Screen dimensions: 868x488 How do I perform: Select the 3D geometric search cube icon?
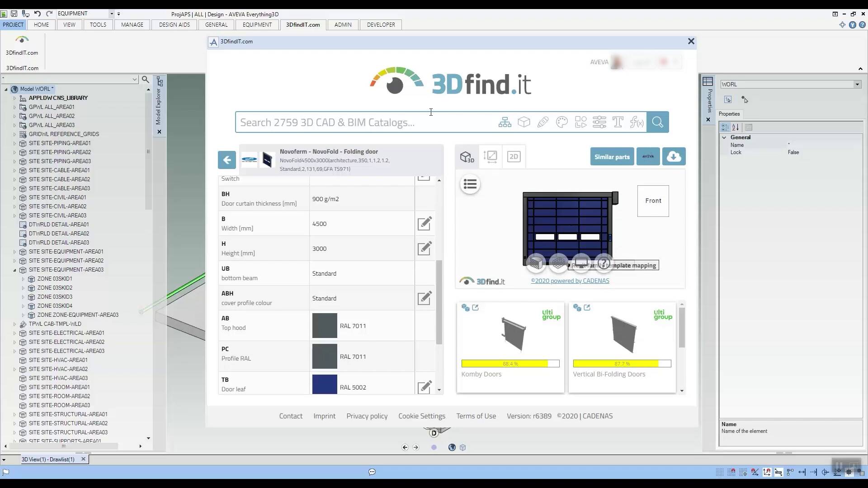524,122
